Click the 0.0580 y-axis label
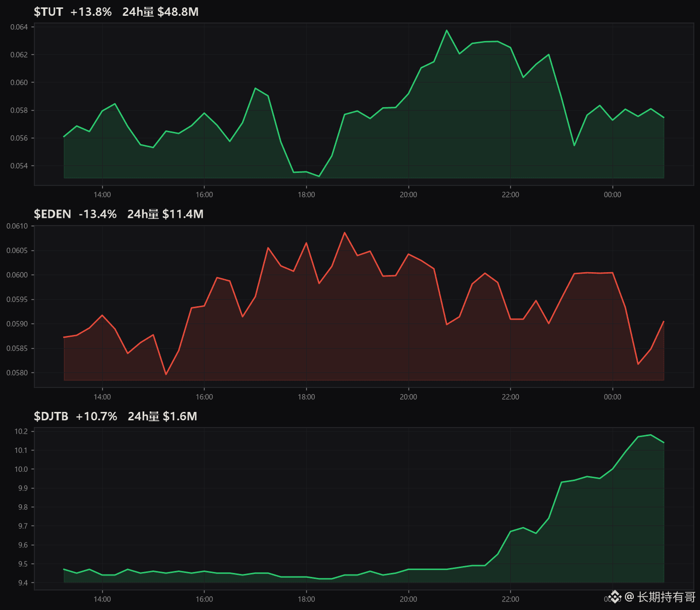 tap(17, 373)
